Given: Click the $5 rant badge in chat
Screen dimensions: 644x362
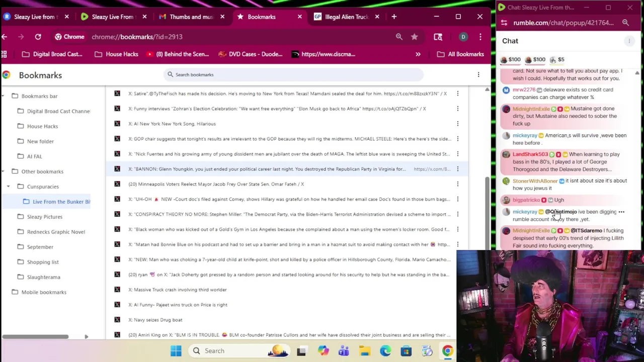Looking at the screenshot, I should pyautogui.click(x=557, y=59).
